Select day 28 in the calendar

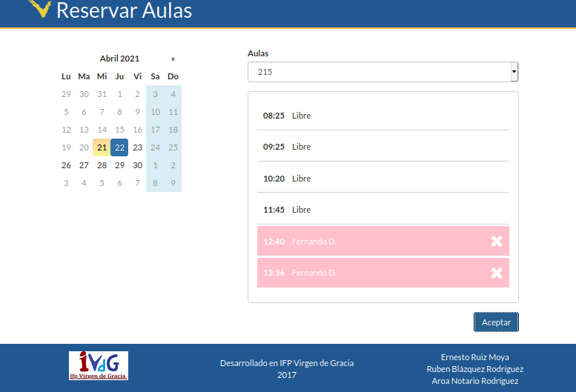(x=102, y=165)
